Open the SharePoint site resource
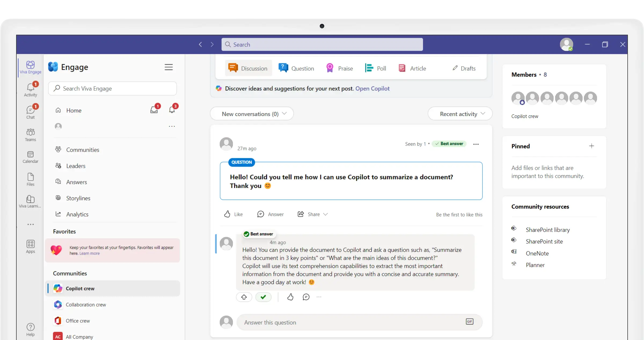644x340 pixels. tap(544, 241)
